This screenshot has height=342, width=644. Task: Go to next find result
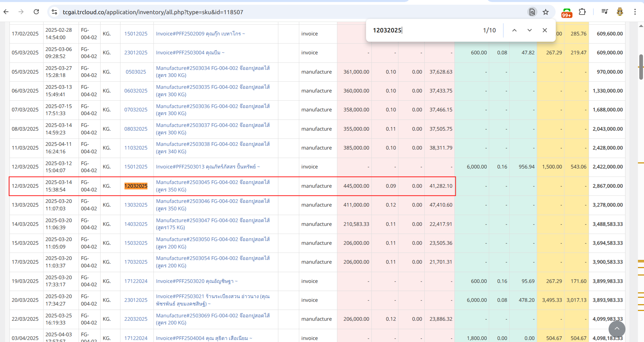(x=530, y=30)
